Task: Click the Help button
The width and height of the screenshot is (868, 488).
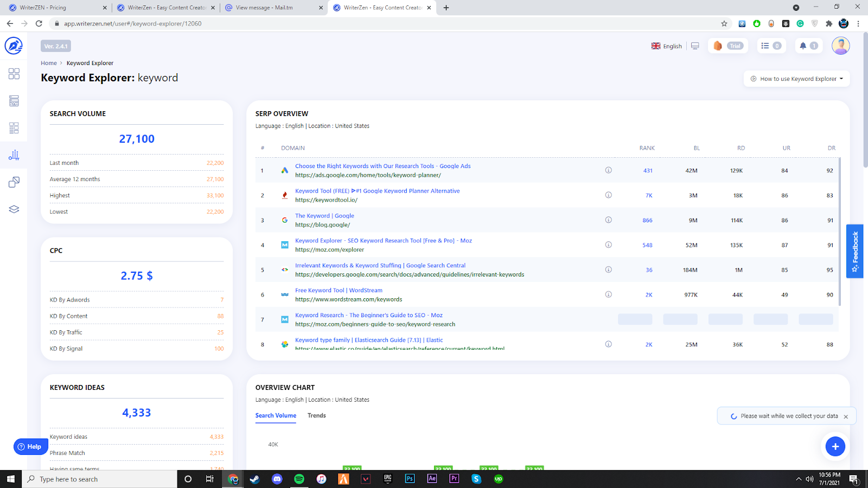Action: (30, 447)
